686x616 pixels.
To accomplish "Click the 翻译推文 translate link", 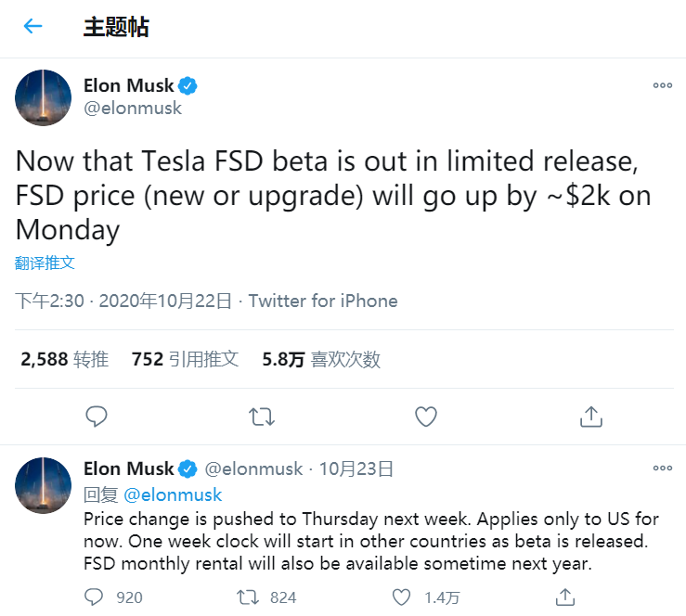I will (x=45, y=263).
